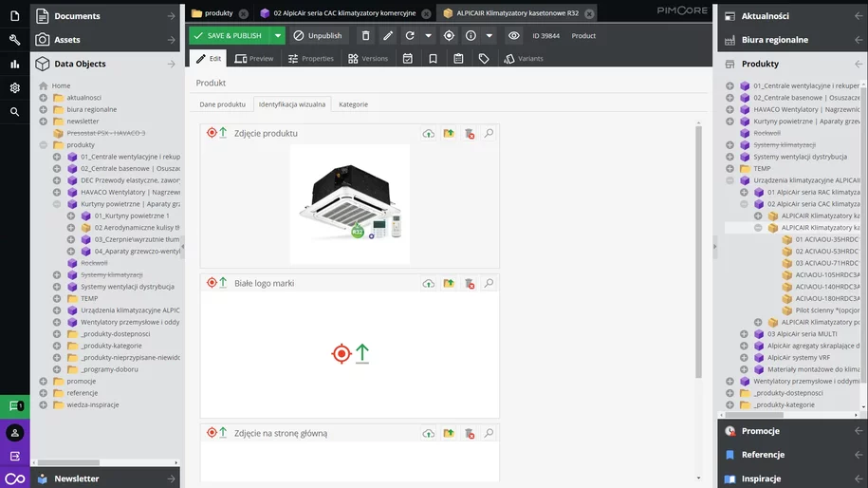Upload image for Zdjęcie produktu field
Viewport: 868px width, 488px height.
[429, 134]
